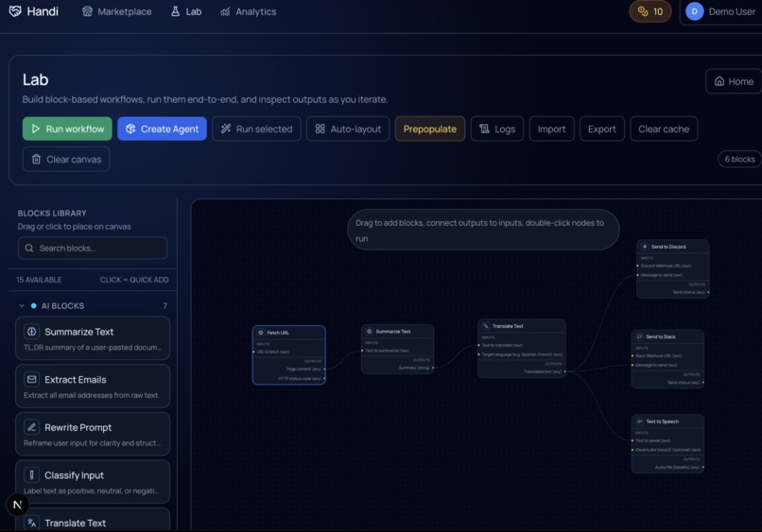Click the Translate Text node icon
762x532 pixels.
pos(486,326)
